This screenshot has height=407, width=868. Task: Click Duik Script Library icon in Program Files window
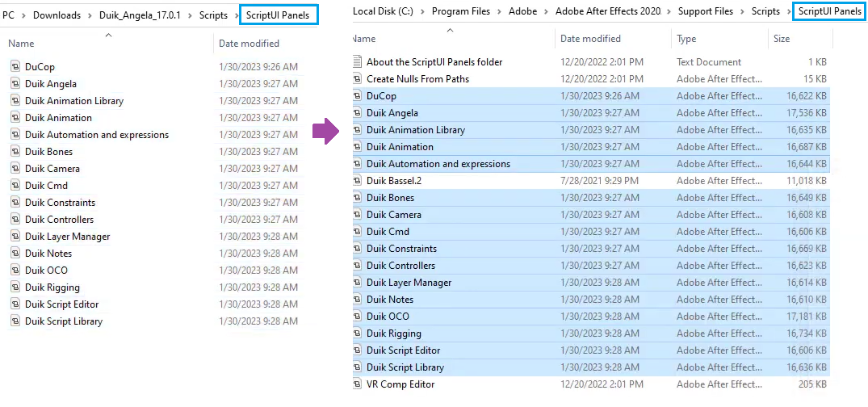[357, 367]
